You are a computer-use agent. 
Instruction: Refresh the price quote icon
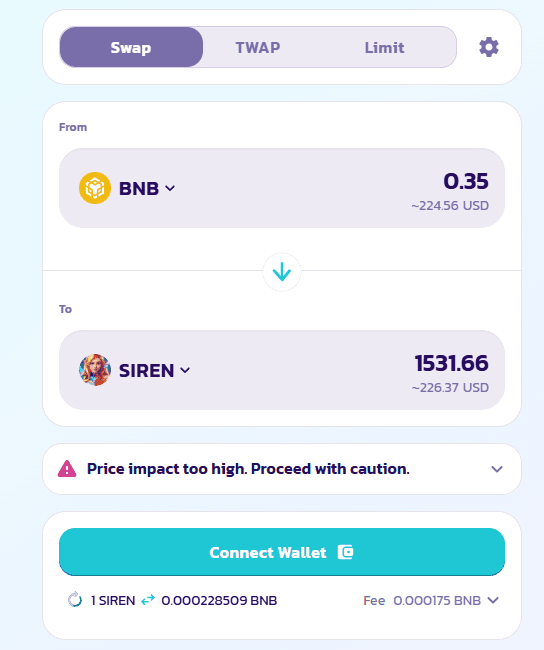pos(75,600)
